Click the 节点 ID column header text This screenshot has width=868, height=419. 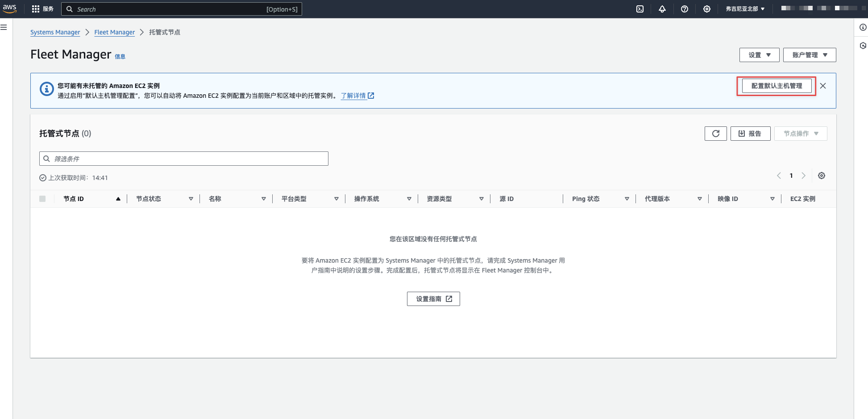(x=74, y=199)
